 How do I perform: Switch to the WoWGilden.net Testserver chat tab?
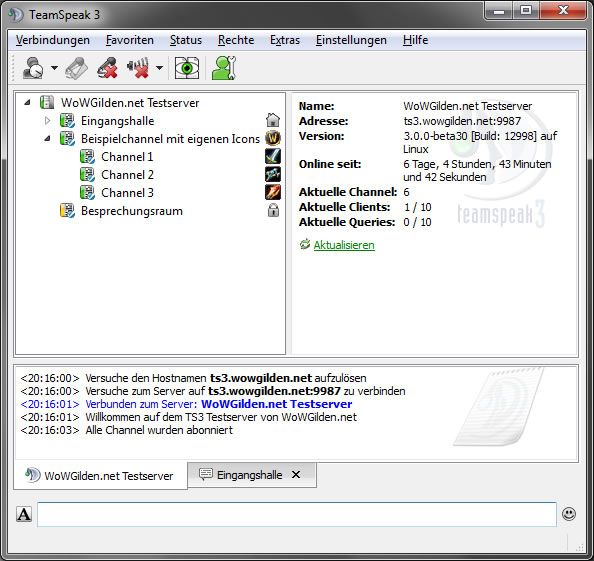(x=101, y=476)
